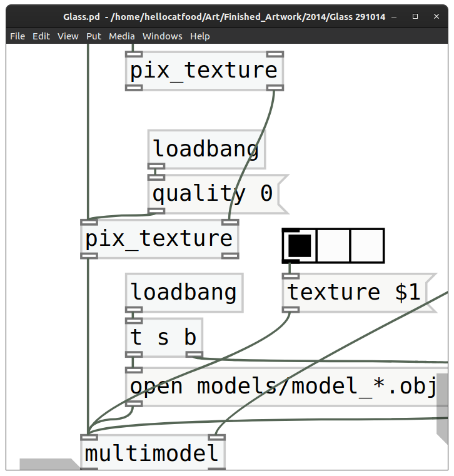Open the Put menu
Screen dimensions: 454x476
point(94,36)
